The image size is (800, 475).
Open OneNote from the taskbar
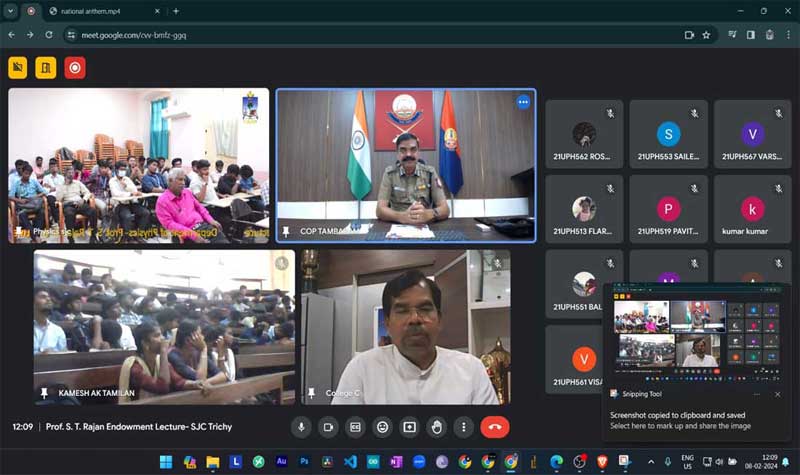point(396,462)
